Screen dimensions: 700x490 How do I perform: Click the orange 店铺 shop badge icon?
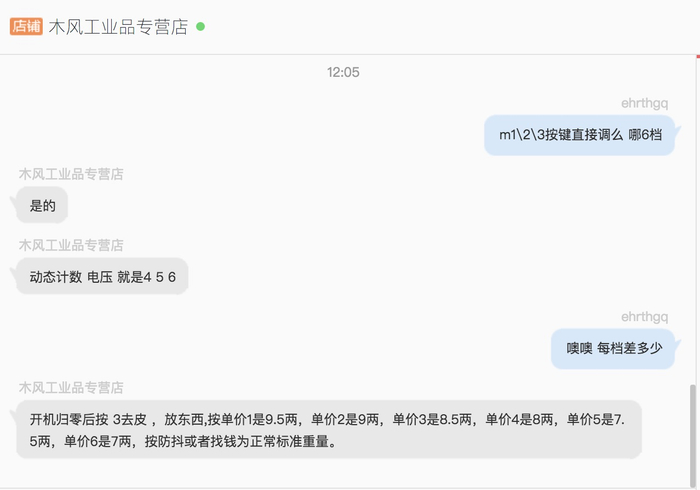[x=26, y=26]
